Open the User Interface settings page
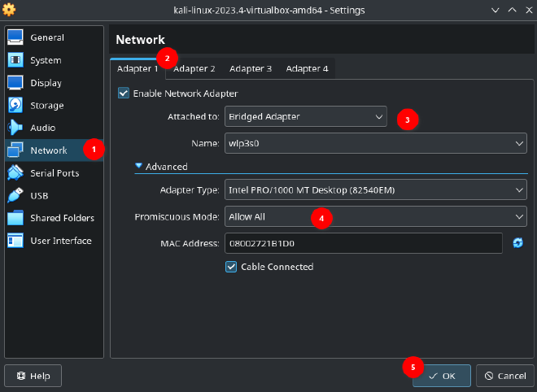The image size is (537, 392). click(x=55, y=241)
